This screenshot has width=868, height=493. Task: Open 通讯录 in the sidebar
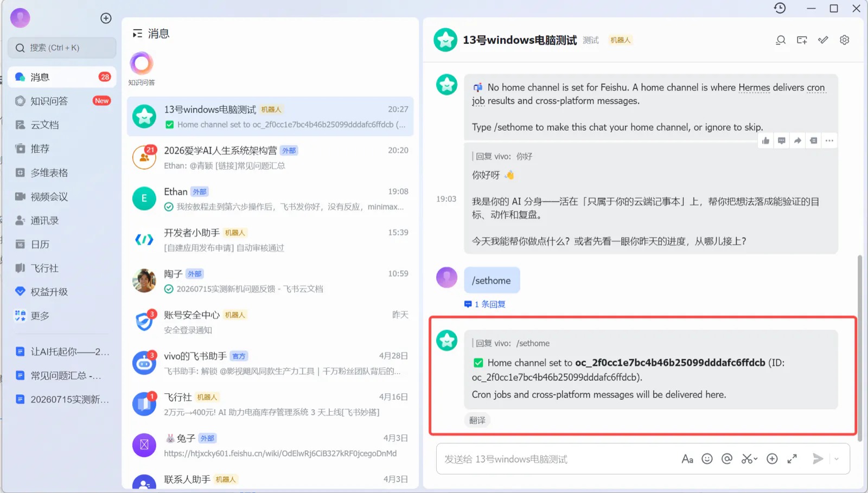[x=62, y=220]
